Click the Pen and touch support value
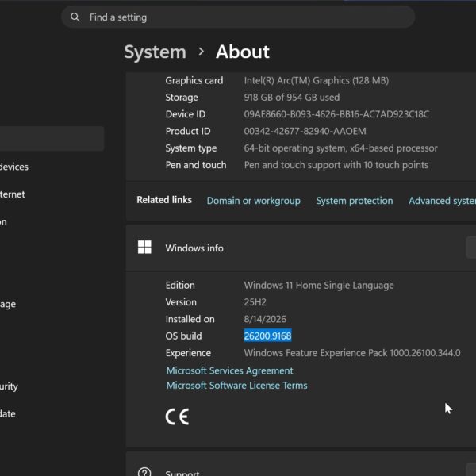Screen dimensions: 476x476 coord(336,165)
